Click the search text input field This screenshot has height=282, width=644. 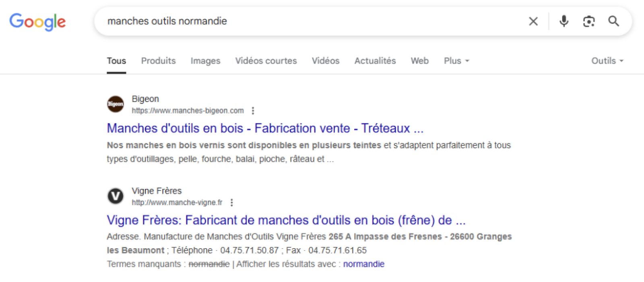pyautogui.click(x=314, y=21)
